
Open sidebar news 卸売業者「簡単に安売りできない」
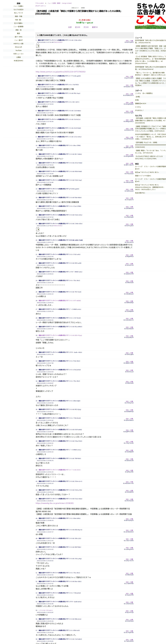(150, 60)
